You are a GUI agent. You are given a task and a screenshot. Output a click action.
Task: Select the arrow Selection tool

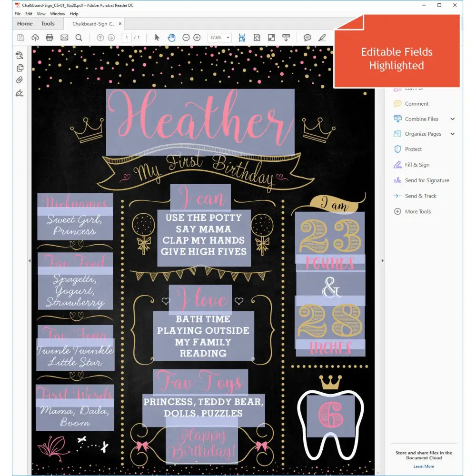point(158,38)
